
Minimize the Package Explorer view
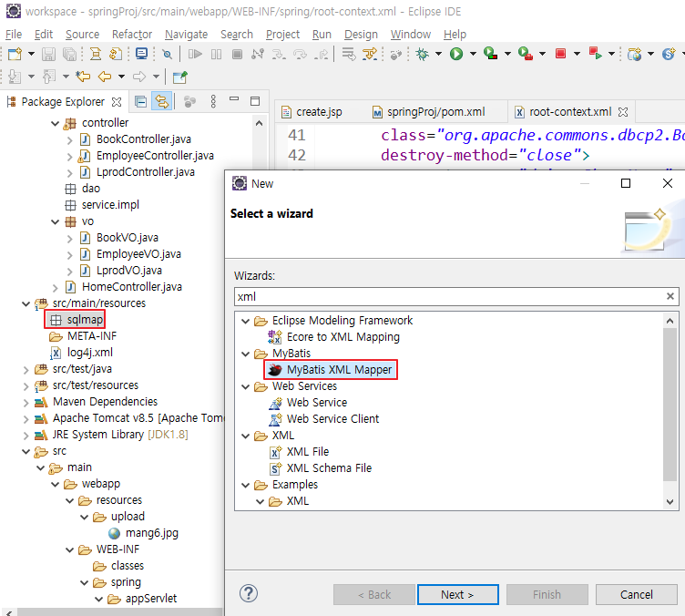pyautogui.click(x=234, y=98)
